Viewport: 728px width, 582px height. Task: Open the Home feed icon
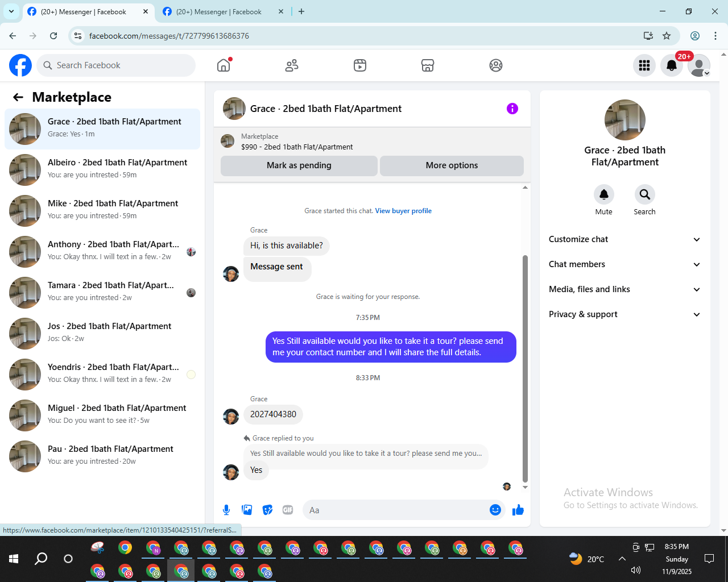224,65
